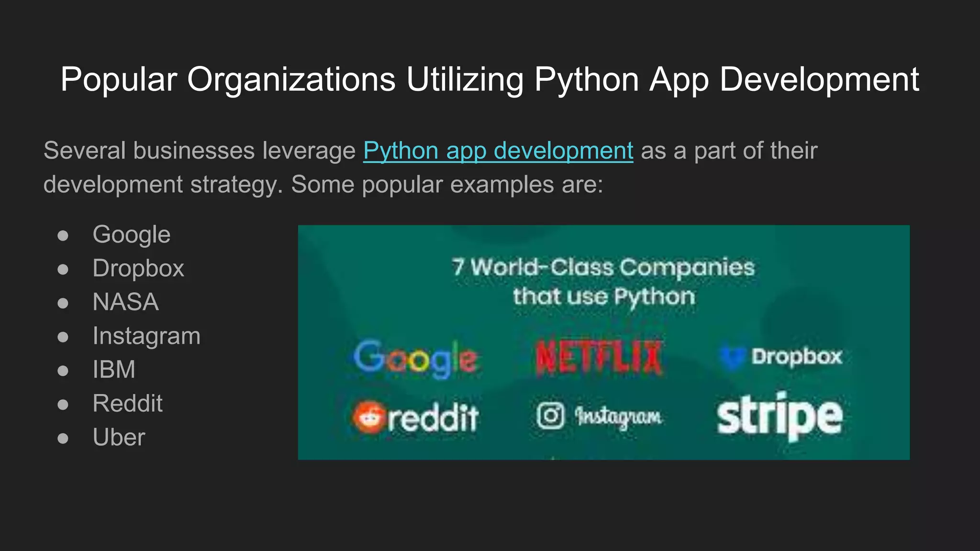Click the Netflix logo in the image
This screenshot has width=980, height=551.
(599, 357)
